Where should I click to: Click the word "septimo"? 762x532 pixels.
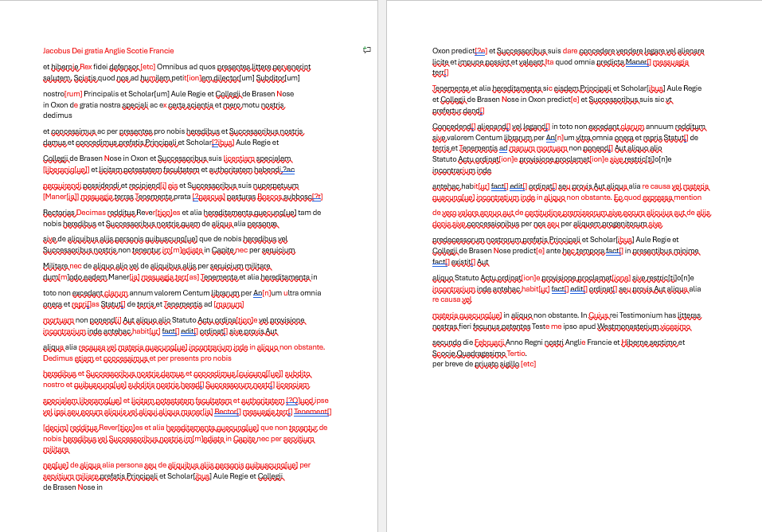[662, 342]
